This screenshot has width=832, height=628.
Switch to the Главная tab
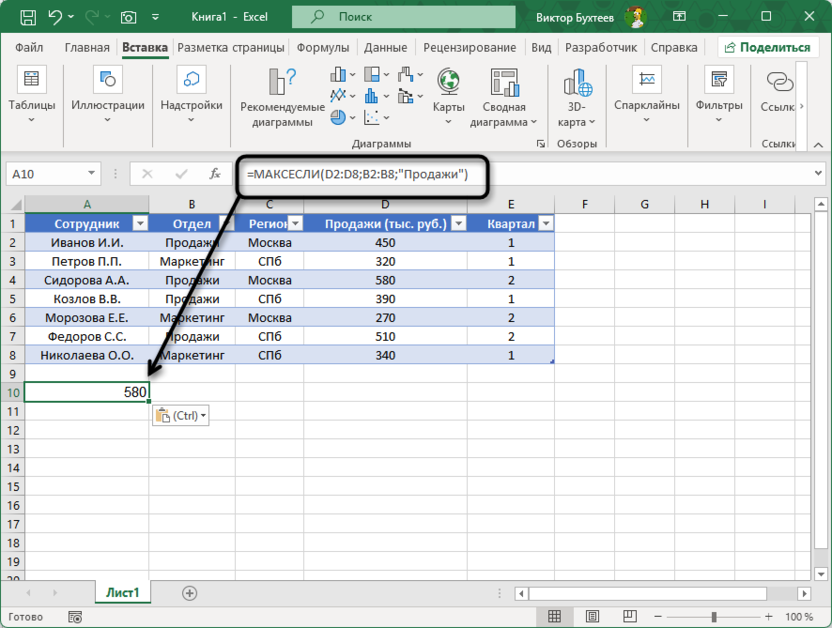[x=87, y=47]
